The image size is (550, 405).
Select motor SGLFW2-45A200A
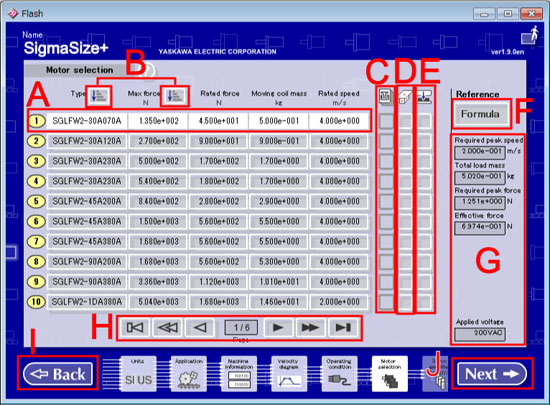87,201
